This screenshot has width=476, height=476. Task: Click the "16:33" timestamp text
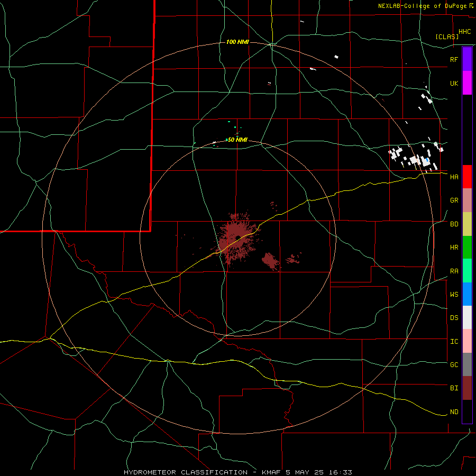pyautogui.click(x=340, y=472)
